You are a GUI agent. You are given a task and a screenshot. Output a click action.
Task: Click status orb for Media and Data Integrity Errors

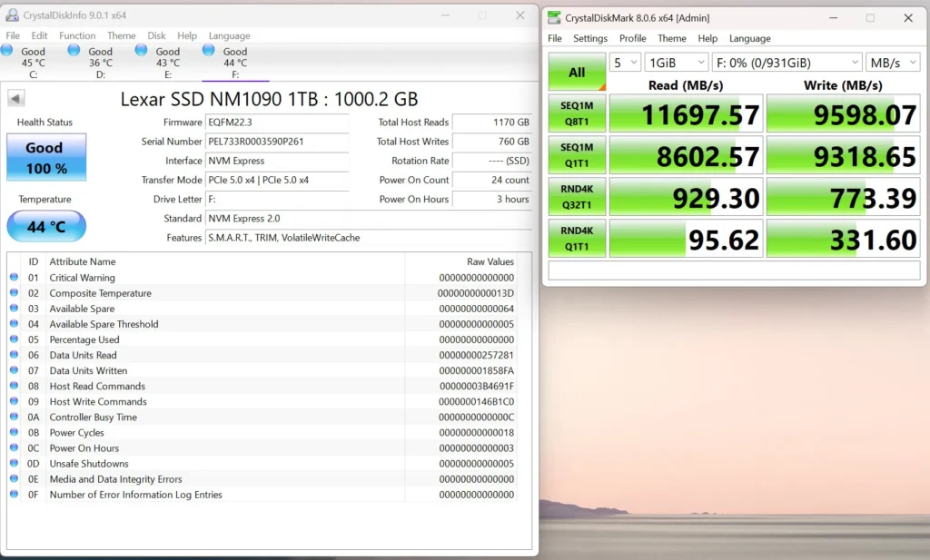(15, 478)
